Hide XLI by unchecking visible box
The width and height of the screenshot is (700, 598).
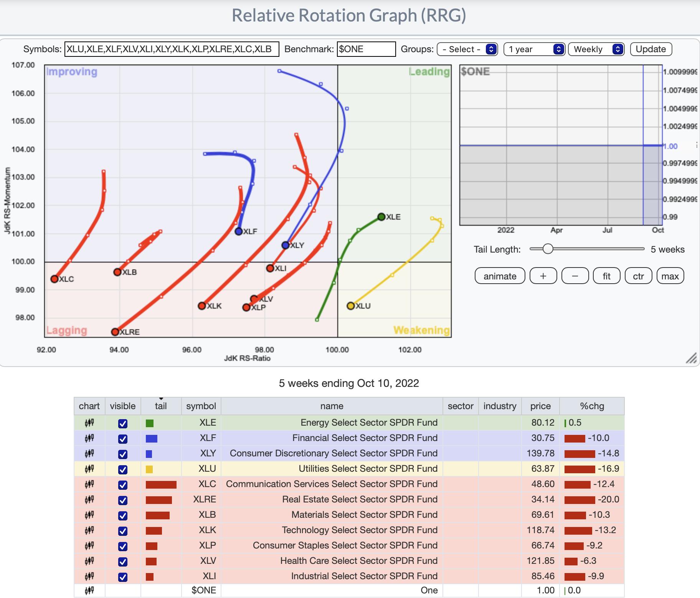pos(123,577)
